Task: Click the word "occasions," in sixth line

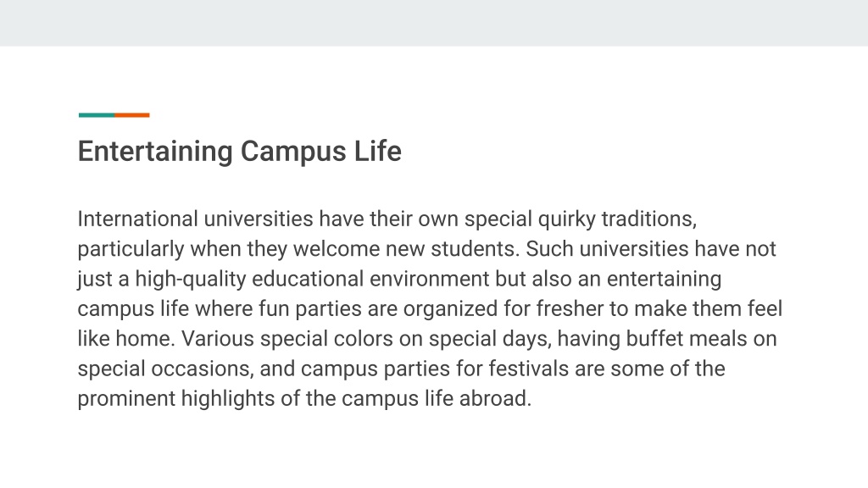Action: click(x=202, y=369)
